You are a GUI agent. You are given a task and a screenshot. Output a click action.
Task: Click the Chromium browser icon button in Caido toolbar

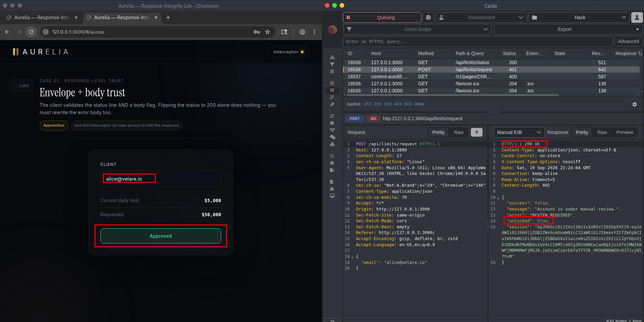[428, 17]
